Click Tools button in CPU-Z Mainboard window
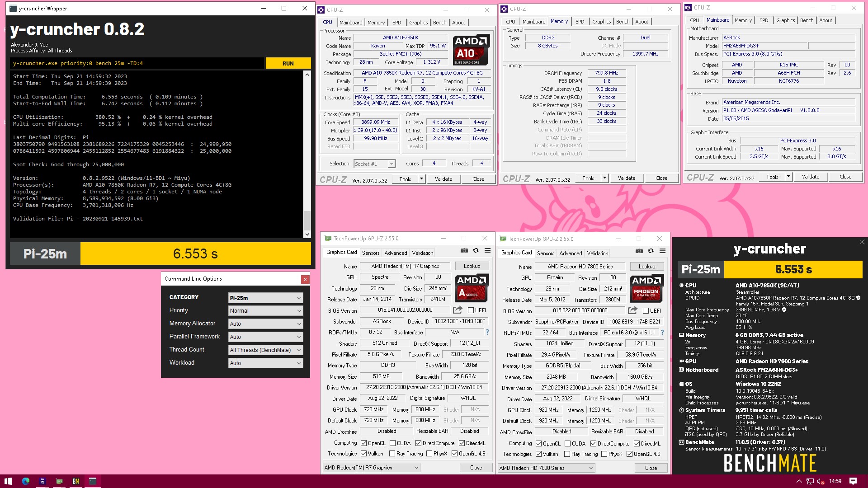Image resolution: width=868 pixels, height=488 pixels. (773, 177)
